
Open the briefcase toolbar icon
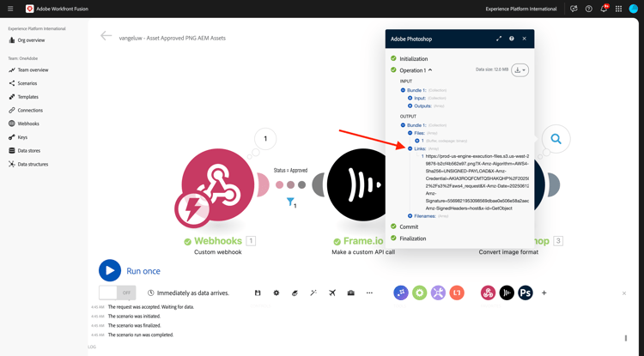tap(350, 293)
